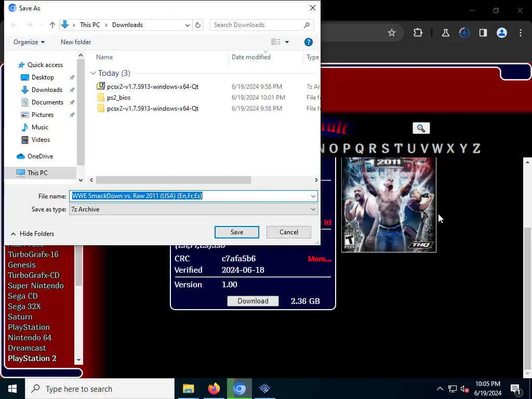Open Videos in the navigation pane

click(x=41, y=139)
